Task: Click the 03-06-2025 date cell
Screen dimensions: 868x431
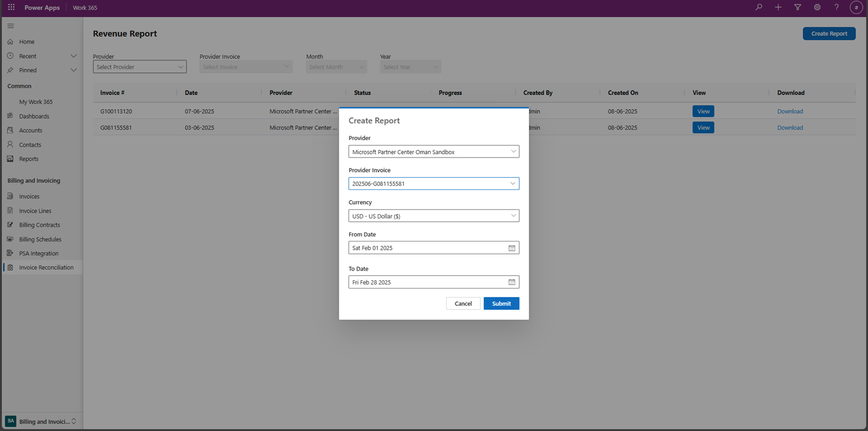Action: click(x=200, y=127)
